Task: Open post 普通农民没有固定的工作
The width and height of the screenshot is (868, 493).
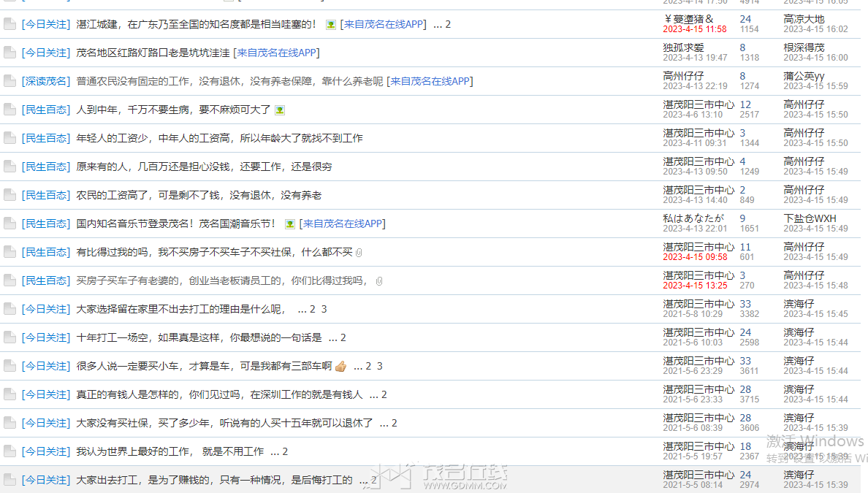Action: tap(229, 81)
